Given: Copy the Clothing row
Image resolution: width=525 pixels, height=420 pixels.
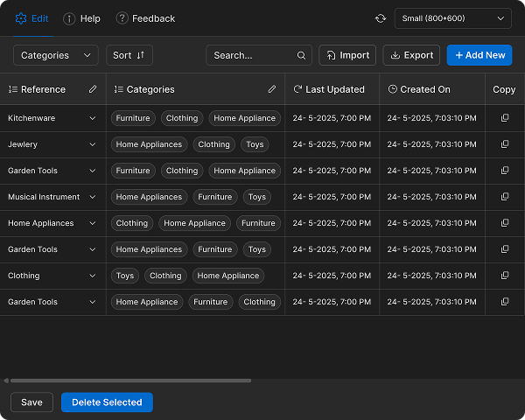Looking at the screenshot, I should click(505, 276).
